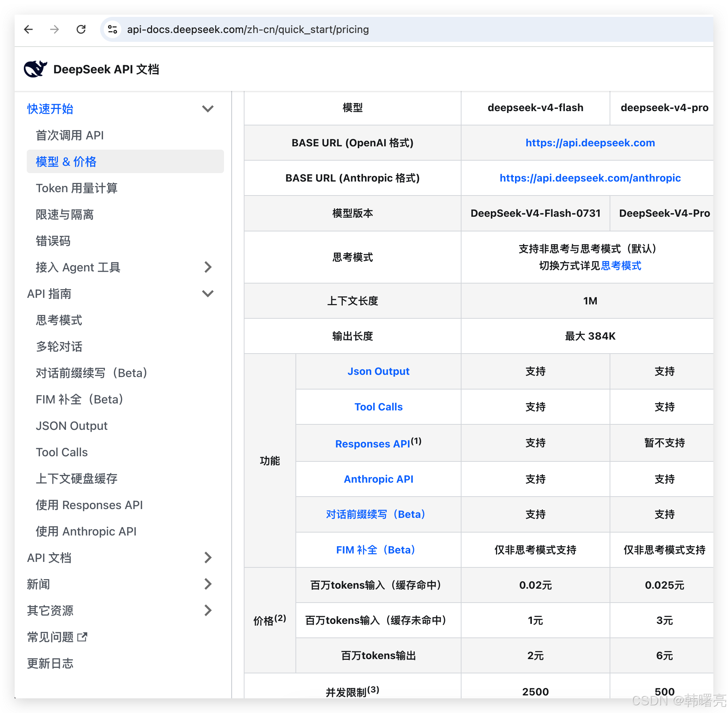Collapse the API 指南 section chevron
The height and width of the screenshot is (713, 728).
tap(208, 293)
